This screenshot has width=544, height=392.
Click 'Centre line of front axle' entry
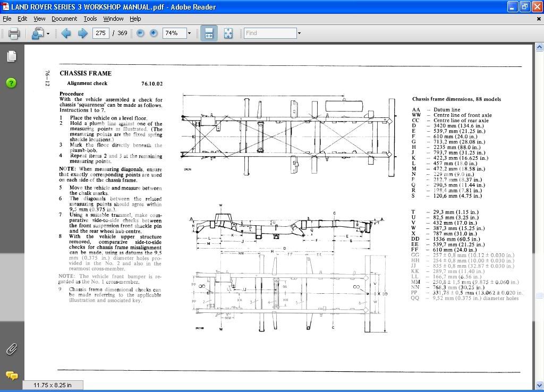pyautogui.click(x=463, y=115)
